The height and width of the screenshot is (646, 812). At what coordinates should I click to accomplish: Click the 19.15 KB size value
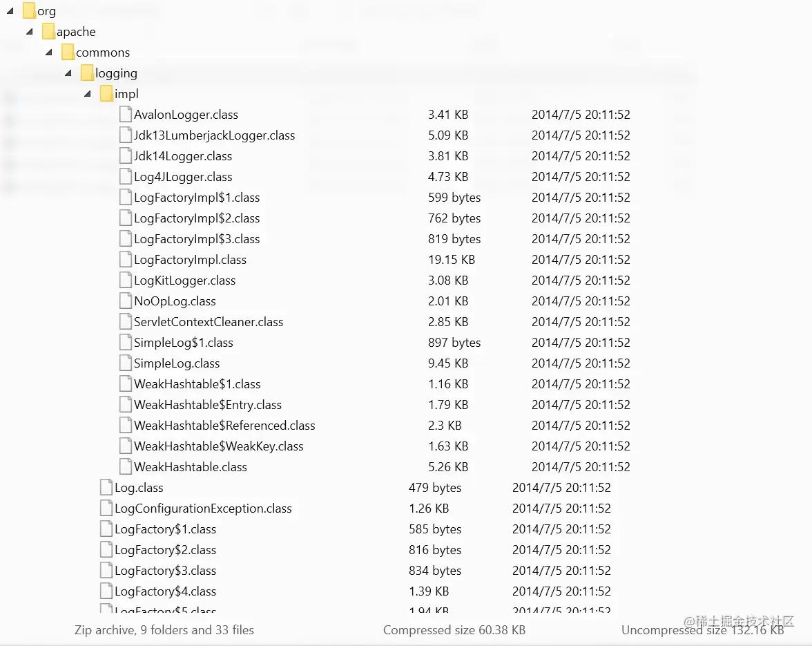[451, 260]
